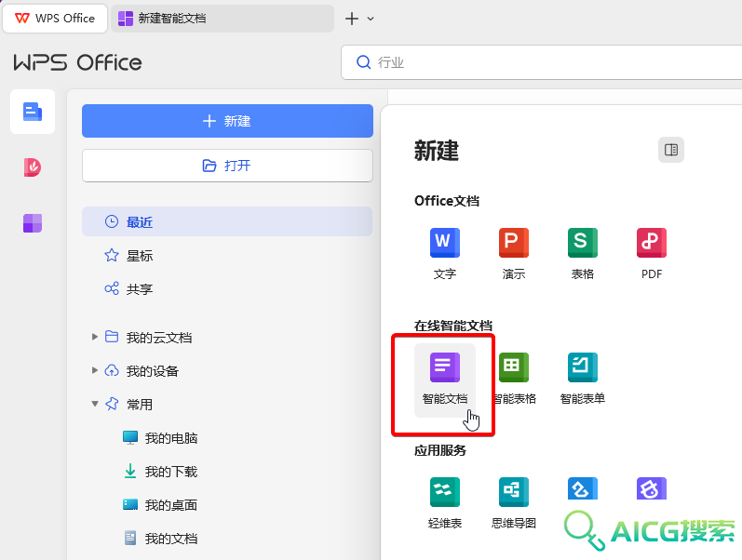Open the blue app service icon next to 思维导图
Image resolution: width=742 pixels, height=560 pixels.
pos(583,489)
